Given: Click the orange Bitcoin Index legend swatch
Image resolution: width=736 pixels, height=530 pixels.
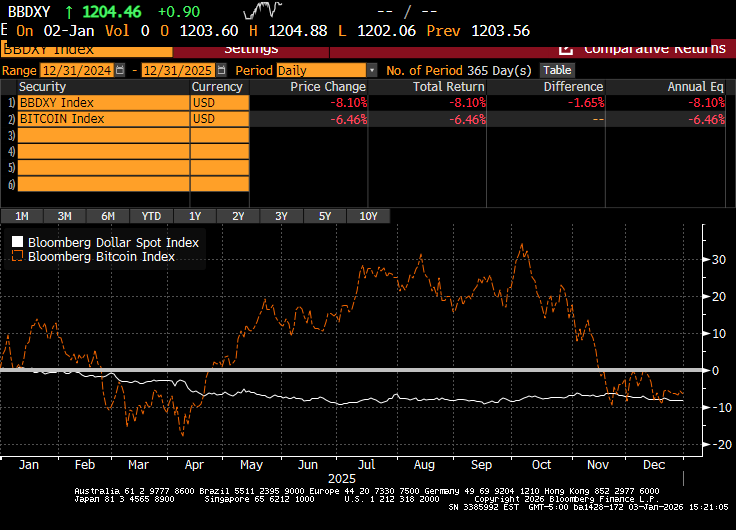Looking at the screenshot, I should 17,256.
